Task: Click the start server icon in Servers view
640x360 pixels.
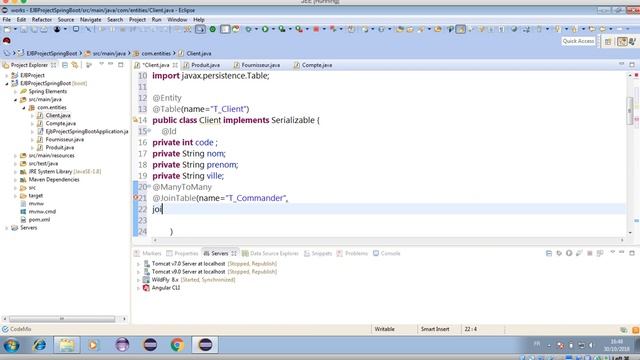Action: point(569,253)
